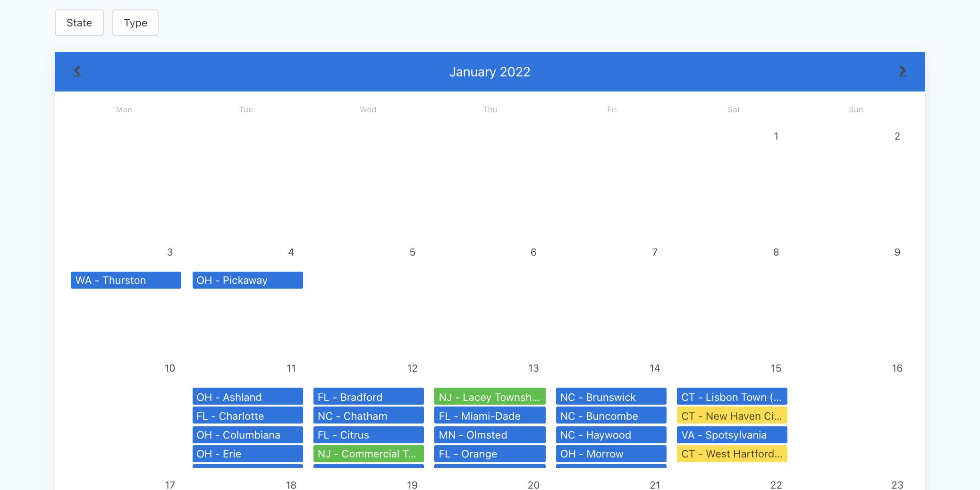Viewport: 980px width, 490px height.
Task: Select day 10 in the calendar
Action: [170, 368]
